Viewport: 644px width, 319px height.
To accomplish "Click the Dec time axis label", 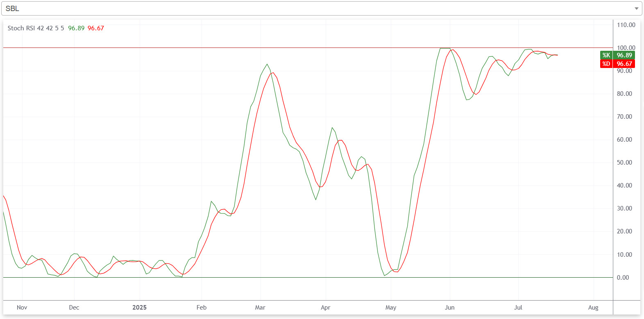I will pos(74,308).
